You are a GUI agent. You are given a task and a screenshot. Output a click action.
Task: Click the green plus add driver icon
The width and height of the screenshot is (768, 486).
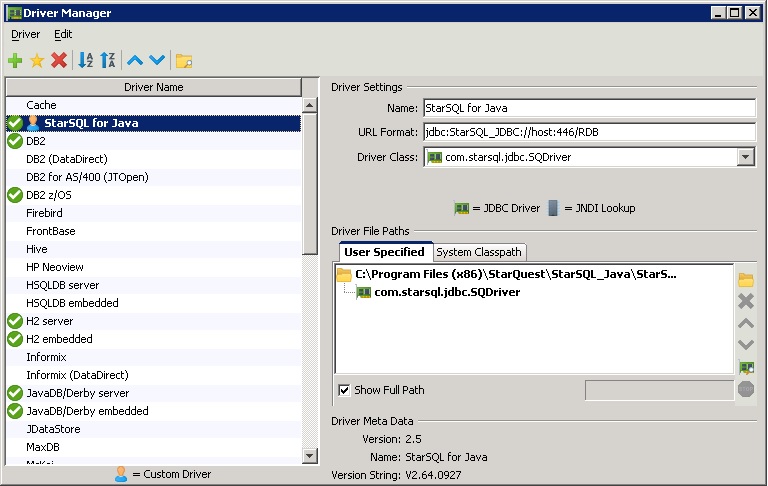tap(15, 61)
